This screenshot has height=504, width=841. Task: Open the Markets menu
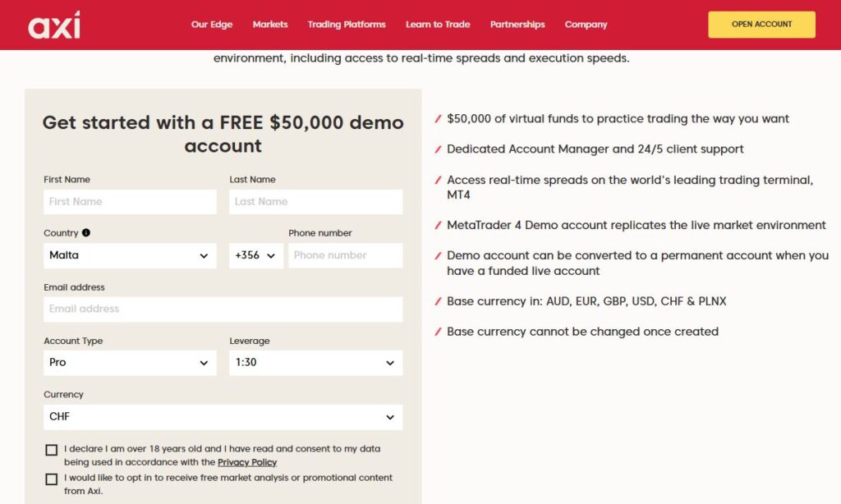[270, 25]
